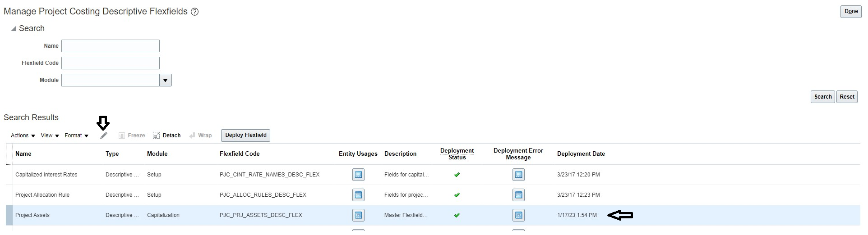
Task: Click deployment status checkmark for Project Allocation Rule
Action: pos(457,195)
